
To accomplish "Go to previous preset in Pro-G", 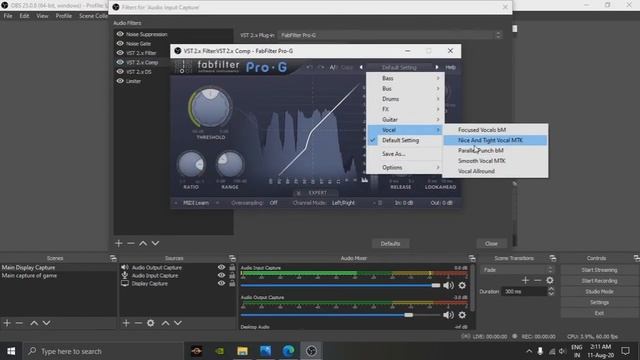I will [x=361, y=67].
